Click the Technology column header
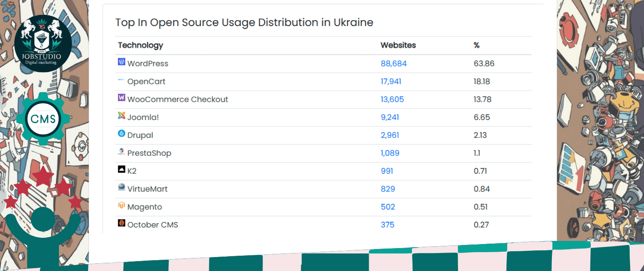 click(x=140, y=45)
